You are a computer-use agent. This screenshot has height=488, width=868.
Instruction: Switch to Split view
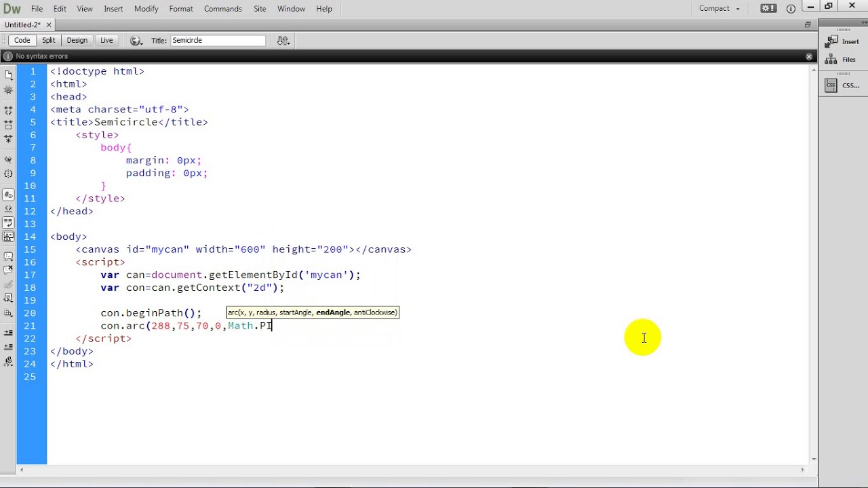pyautogui.click(x=48, y=41)
